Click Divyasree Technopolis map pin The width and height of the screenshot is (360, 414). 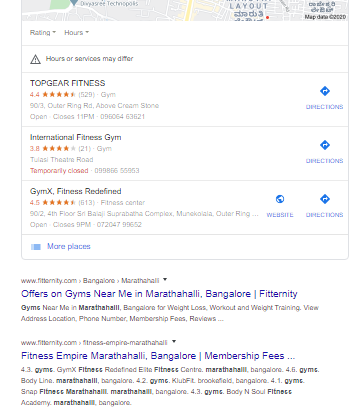(74, 3)
